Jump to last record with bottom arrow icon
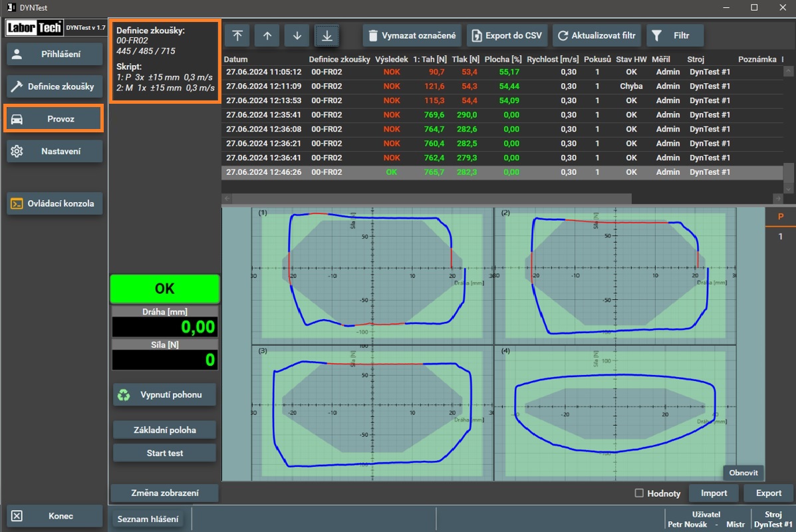796x532 pixels. click(x=327, y=35)
